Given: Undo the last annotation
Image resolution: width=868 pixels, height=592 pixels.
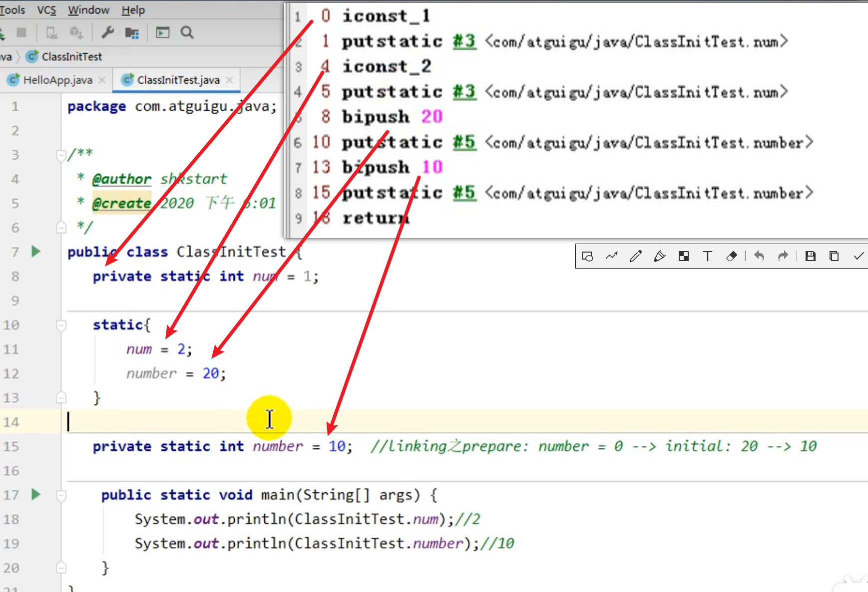Looking at the screenshot, I should pyautogui.click(x=759, y=257).
